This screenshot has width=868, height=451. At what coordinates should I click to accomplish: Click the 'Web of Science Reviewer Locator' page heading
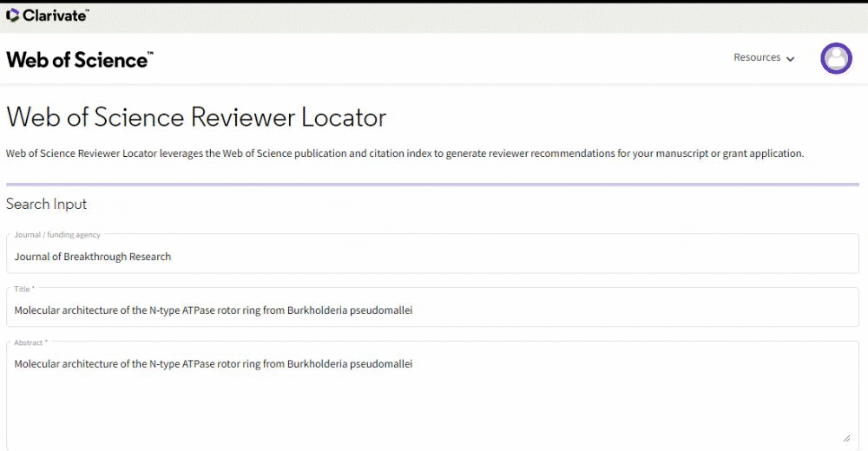point(196,117)
